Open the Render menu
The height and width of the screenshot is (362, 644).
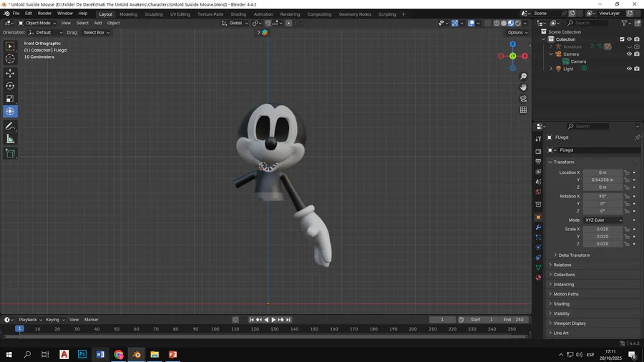click(44, 14)
